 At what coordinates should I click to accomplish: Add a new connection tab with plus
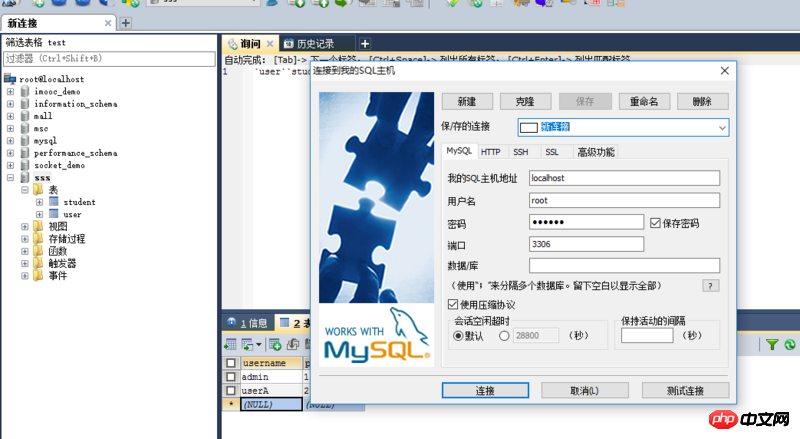(x=126, y=23)
